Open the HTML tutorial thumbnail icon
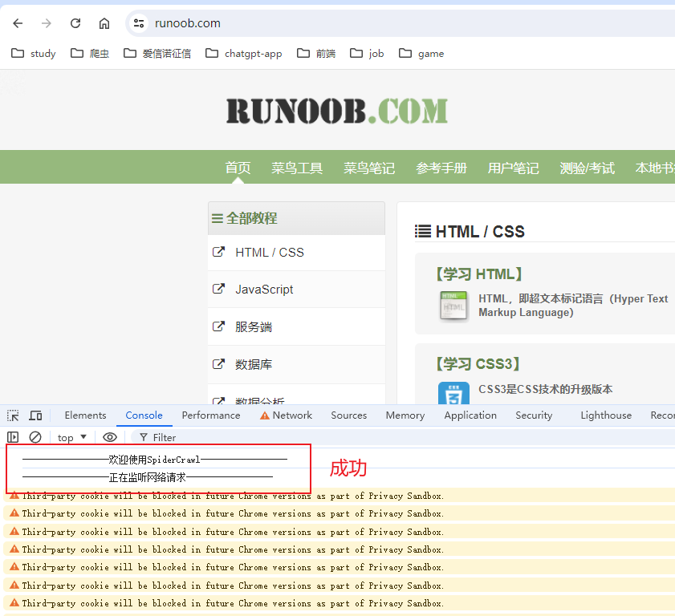This screenshot has height=616, width=675. click(453, 306)
